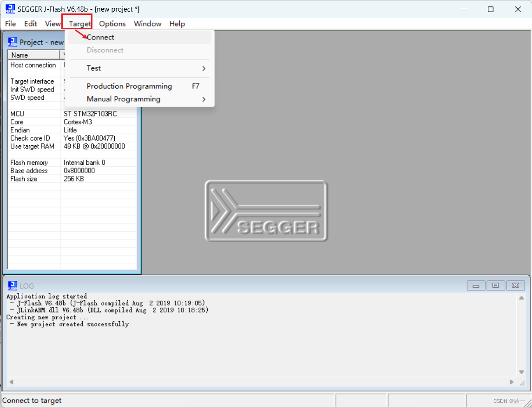Image resolution: width=532 pixels, height=408 pixels.
Task: Open the File menu
Action: tap(10, 24)
